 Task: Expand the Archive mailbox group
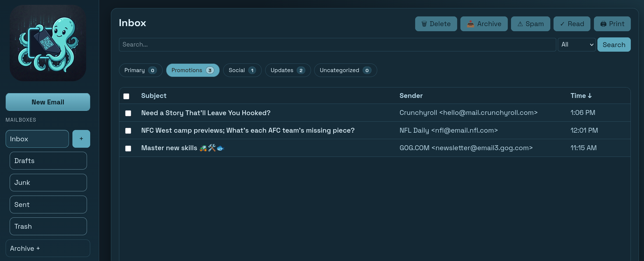(48, 248)
